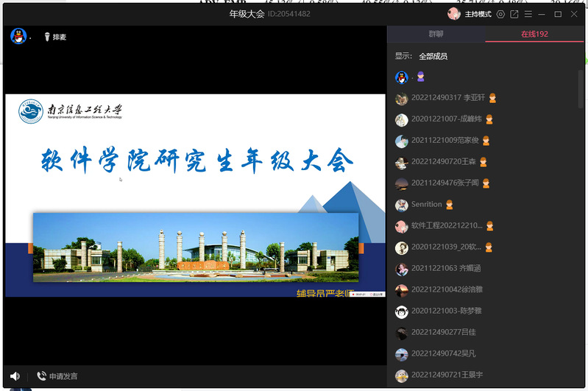Screen dimensions: 588x391
Task: Click the member list vertical scrollbar
Action: 581,88
